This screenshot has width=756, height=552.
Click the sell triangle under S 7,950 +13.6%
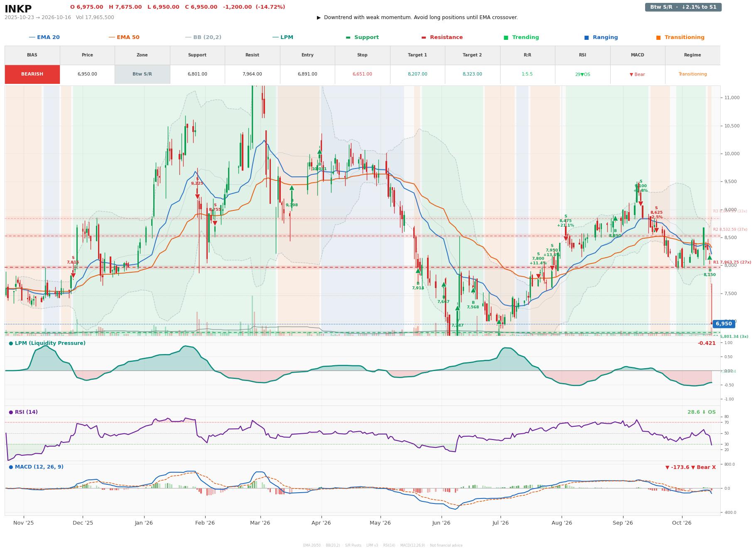552,268
